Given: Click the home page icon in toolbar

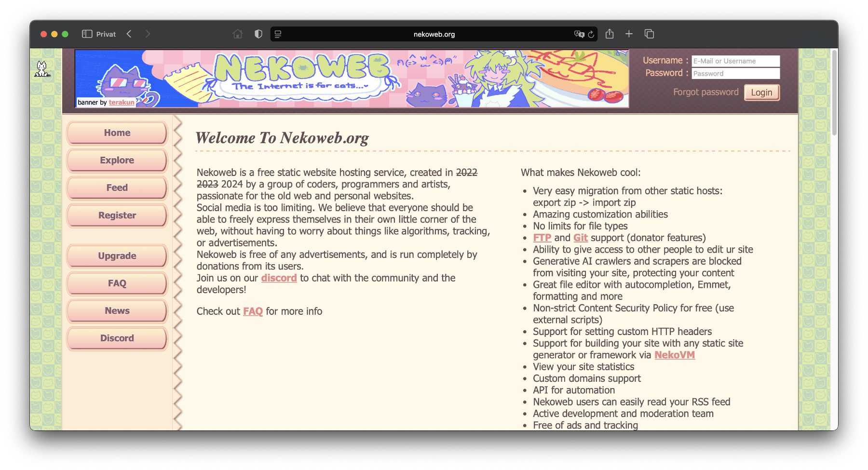Looking at the screenshot, I should pyautogui.click(x=237, y=34).
